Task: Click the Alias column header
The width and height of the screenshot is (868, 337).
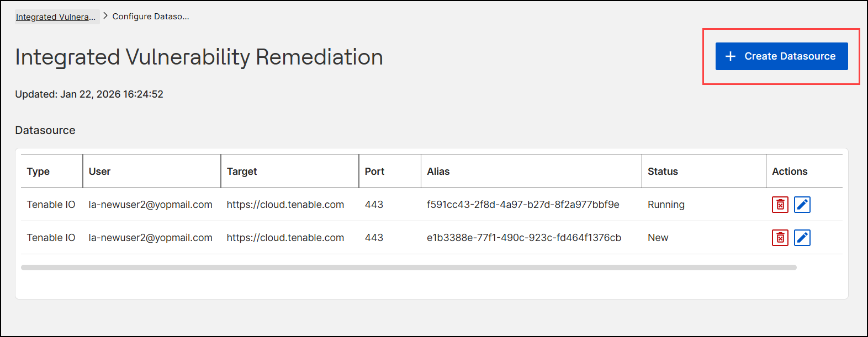Action: [438, 172]
